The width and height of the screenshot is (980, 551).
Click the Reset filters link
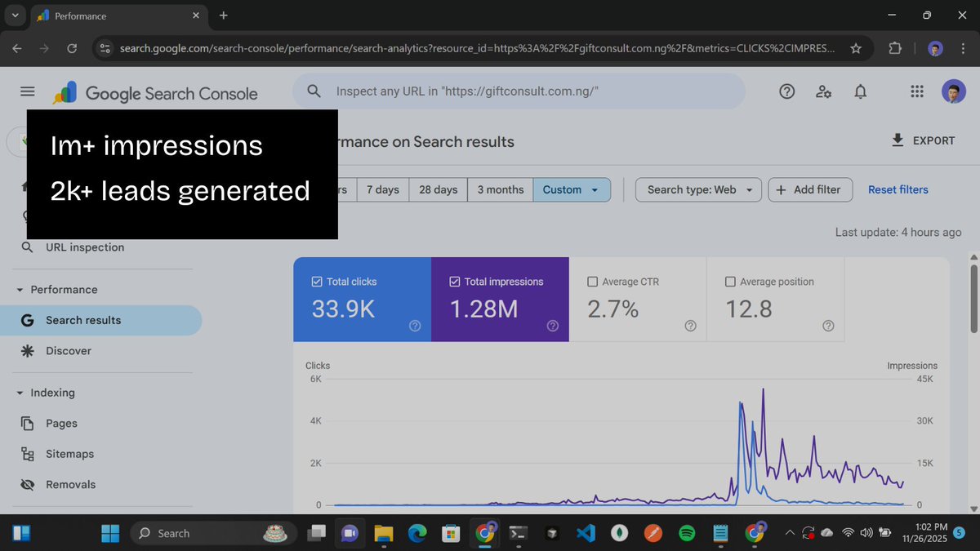tap(898, 189)
